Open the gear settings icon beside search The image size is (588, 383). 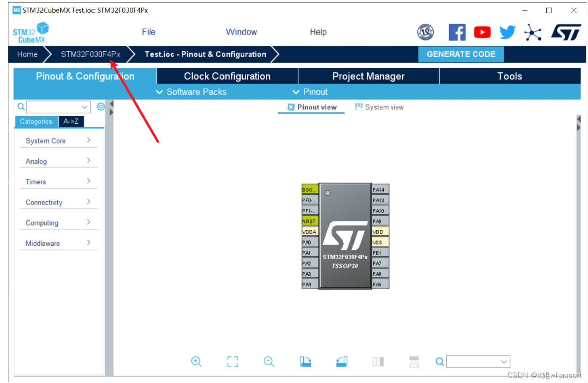point(101,106)
